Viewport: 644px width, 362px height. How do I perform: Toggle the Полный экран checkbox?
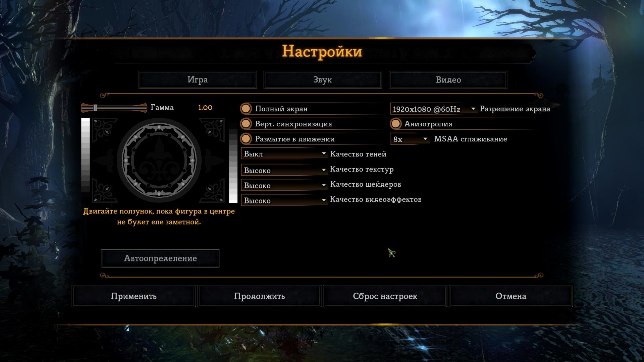tap(246, 109)
